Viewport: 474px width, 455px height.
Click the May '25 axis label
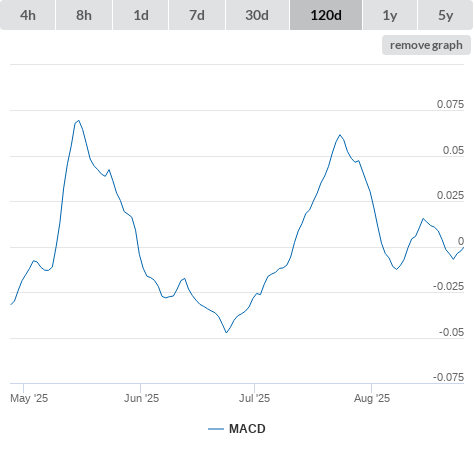coord(29,398)
